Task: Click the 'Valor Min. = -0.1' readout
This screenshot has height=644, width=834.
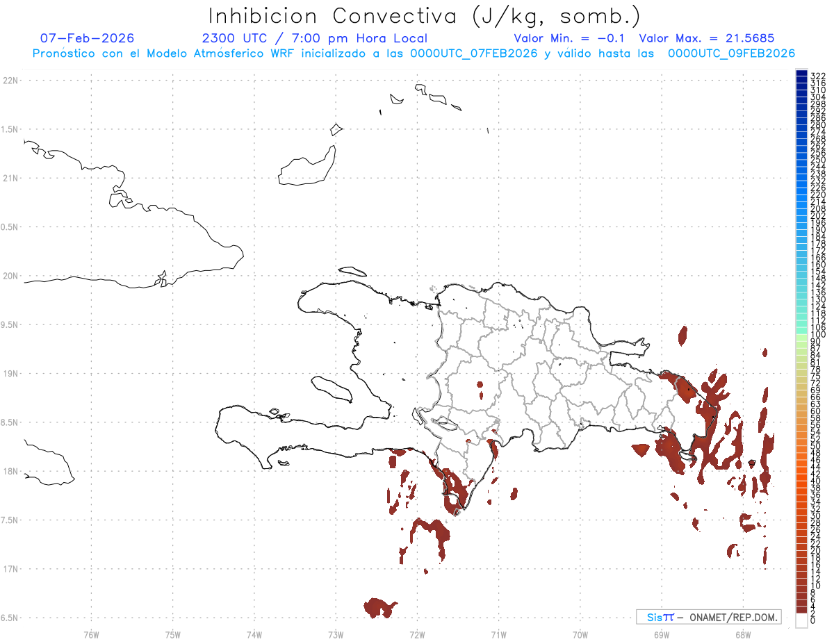Action: [571, 38]
